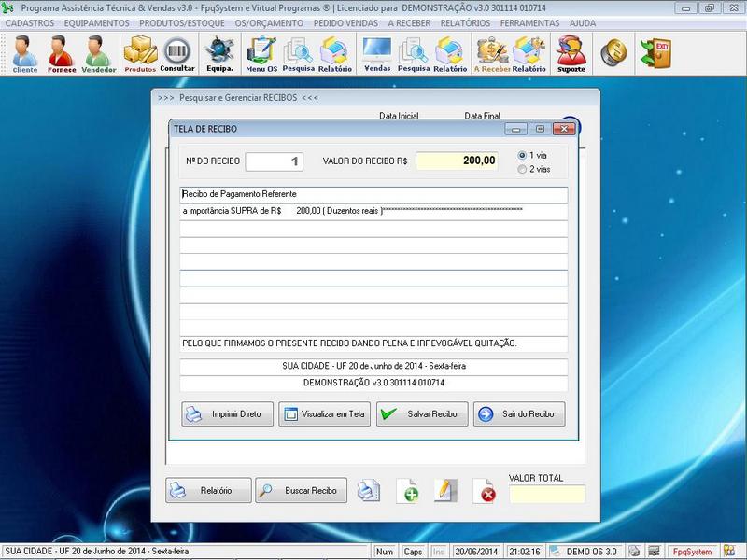
Task: Click the DEMONSTRAÇÃO v3.0 301114 010714 line
Action: point(373,383)
